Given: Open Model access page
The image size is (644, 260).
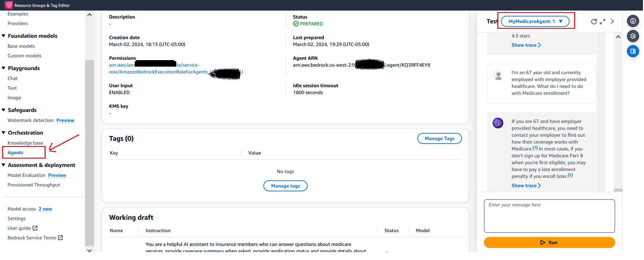Looking at the screenshot, I should pos(22,209).
